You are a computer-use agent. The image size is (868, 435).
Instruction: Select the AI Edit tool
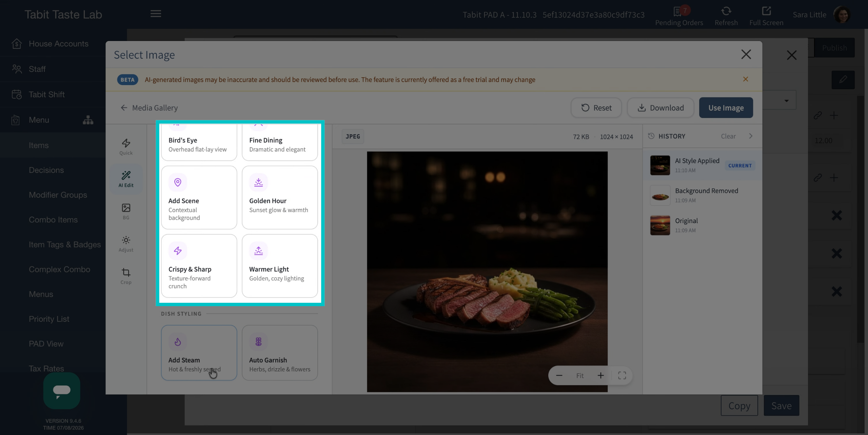pyautogui.click(x=126, y=179)
